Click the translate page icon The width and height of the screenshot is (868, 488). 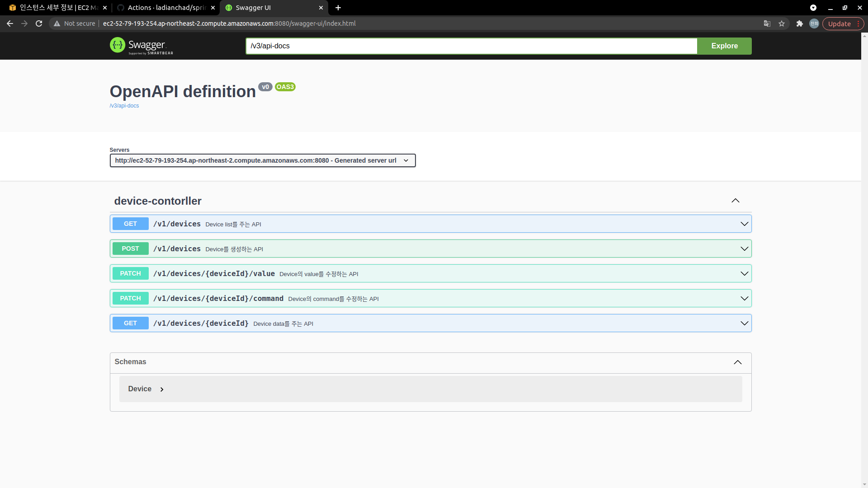click(767, 23)
